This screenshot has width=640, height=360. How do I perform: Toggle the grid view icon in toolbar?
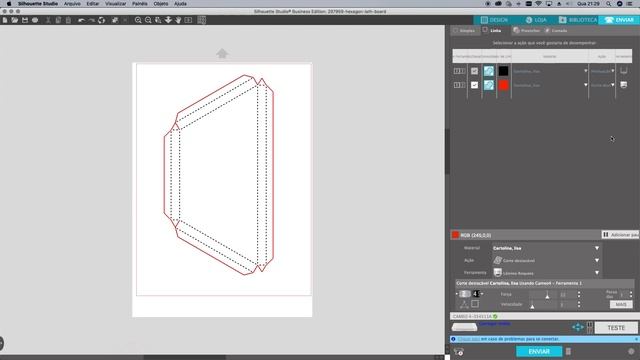click(x=202, y=20)
